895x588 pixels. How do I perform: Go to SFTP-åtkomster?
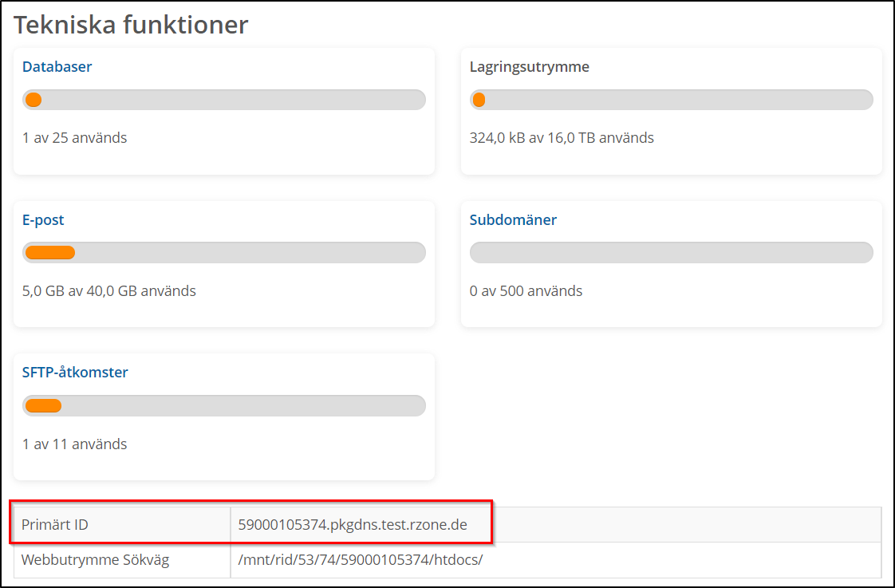(75, 373)
